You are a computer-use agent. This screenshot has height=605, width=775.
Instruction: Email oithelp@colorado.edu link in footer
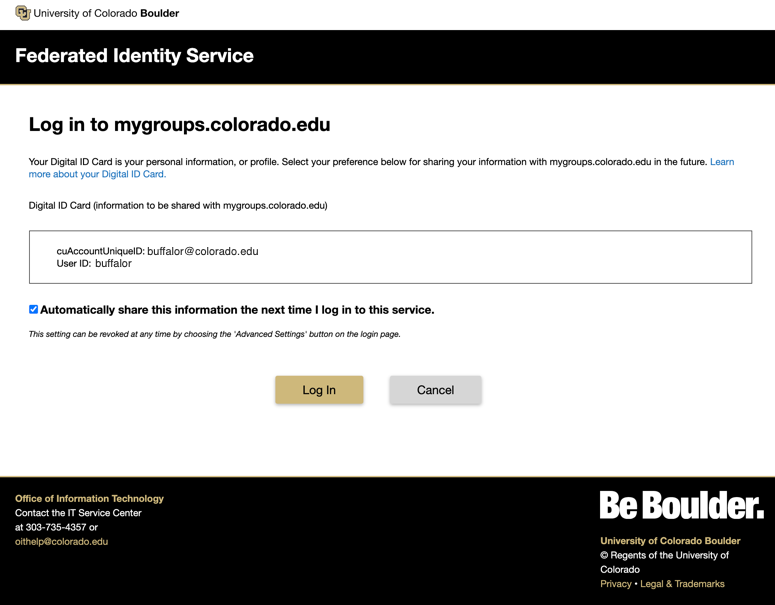pos(61,541)
